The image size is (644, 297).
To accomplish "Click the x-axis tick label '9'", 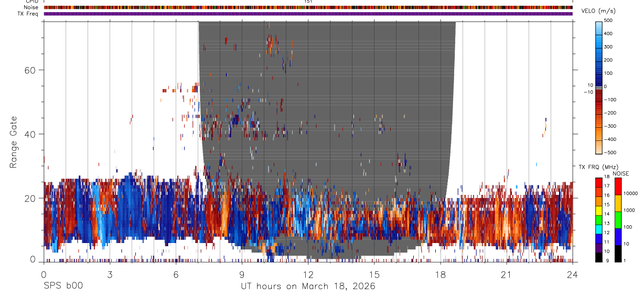I will [x=242, y=274].
